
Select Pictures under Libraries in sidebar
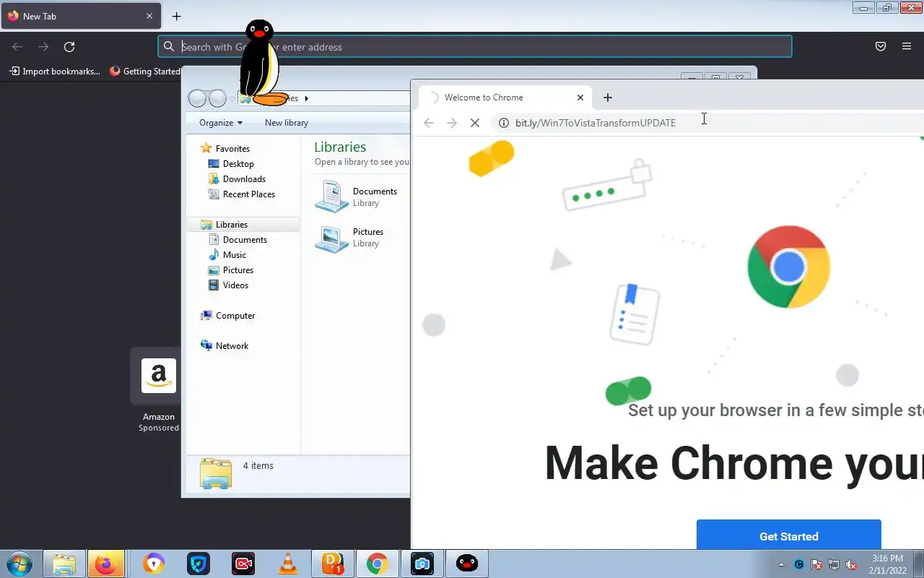(x=238, y=269)
